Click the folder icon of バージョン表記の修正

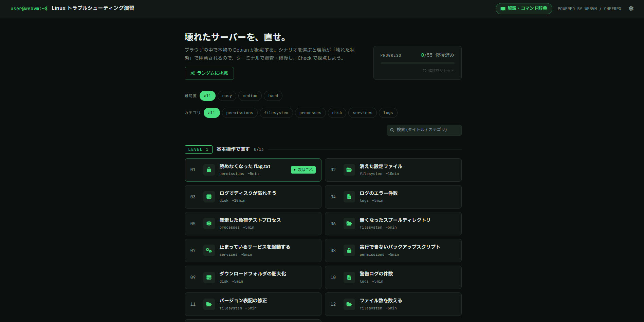click(x=209, y=304)
